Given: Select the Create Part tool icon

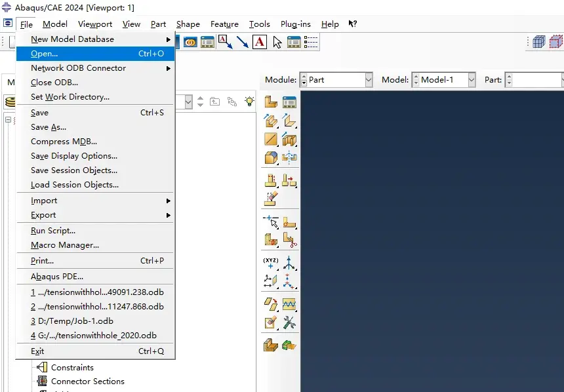Looking at the screenshot, I should point(270,102).
